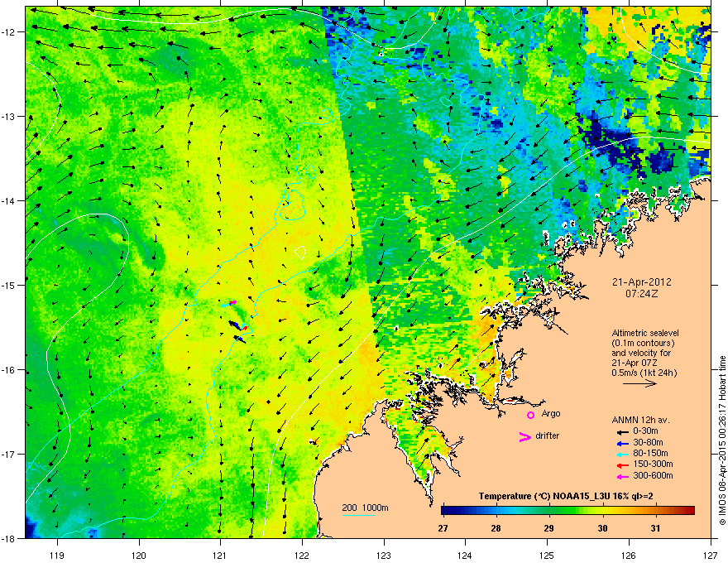Click the 200 1000m depth label
The height and width of the screenshot is (563, 728).
pyautogui.click(x=365, y=508)
